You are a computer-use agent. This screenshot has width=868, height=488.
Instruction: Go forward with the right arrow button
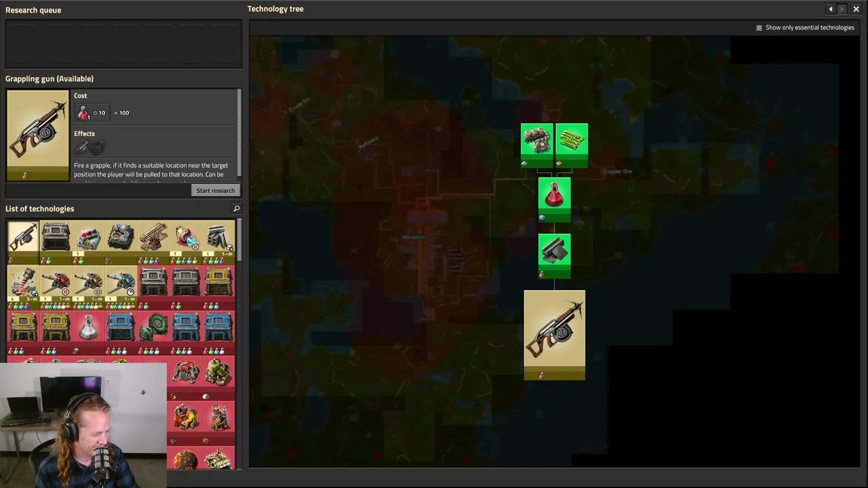[x=842, y=9]
